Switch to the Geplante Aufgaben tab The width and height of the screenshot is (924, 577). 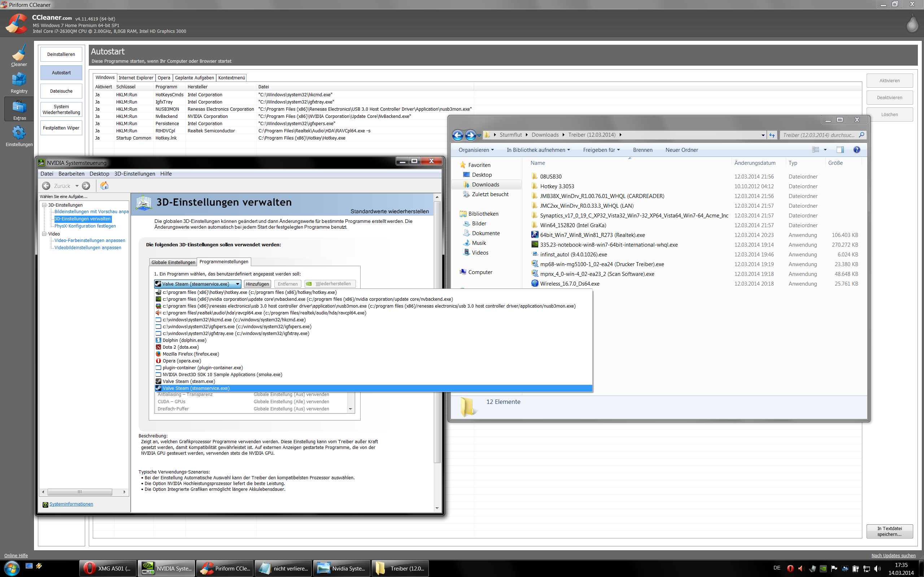click(x=194, y=78)
